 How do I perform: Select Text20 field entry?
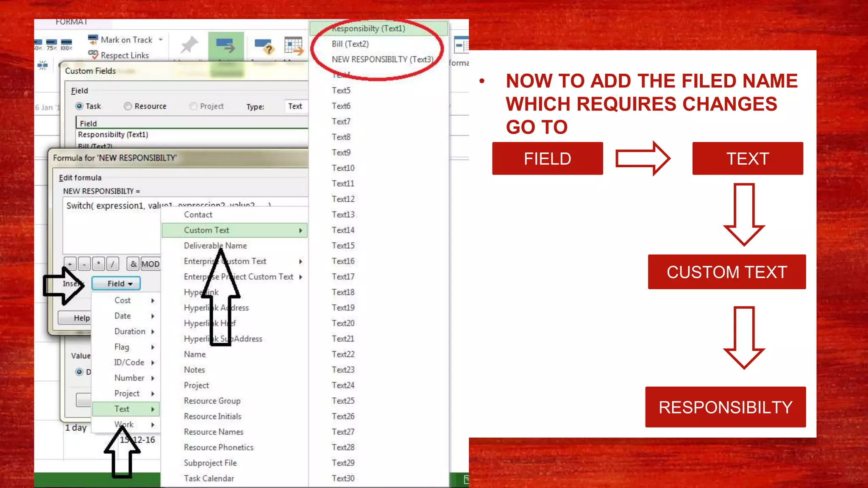[x=378, y=323]
